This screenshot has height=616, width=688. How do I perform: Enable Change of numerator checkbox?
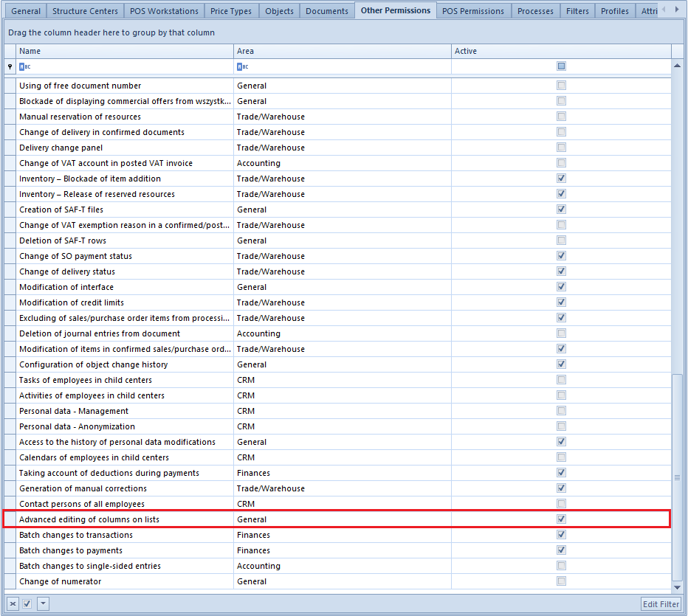[x=561, y=581]
